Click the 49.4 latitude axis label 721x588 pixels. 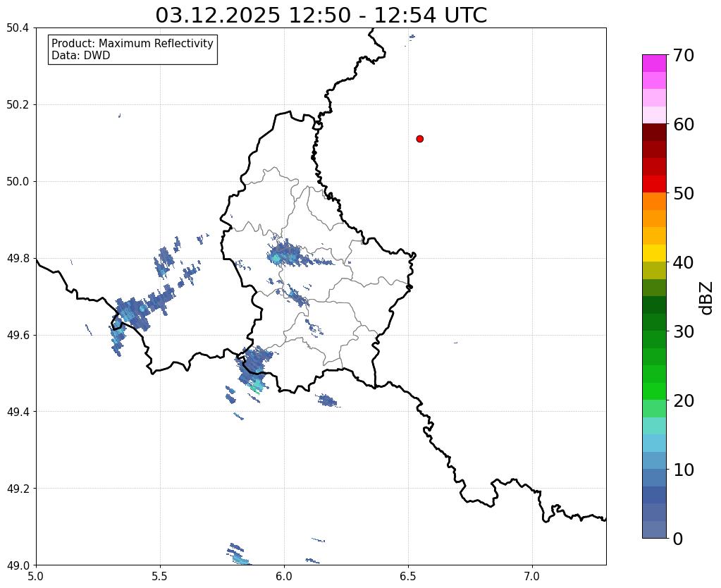pos(18,412)
